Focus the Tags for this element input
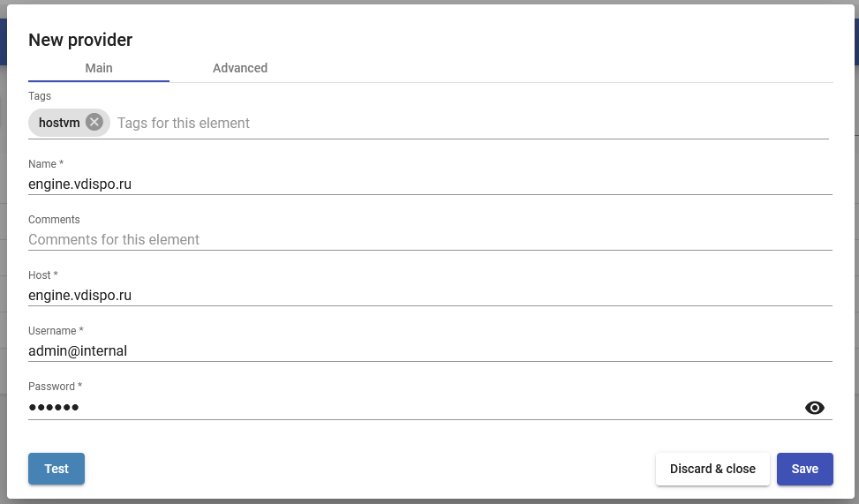The height and width of the screenshot is (504, 859). point(472,123)
